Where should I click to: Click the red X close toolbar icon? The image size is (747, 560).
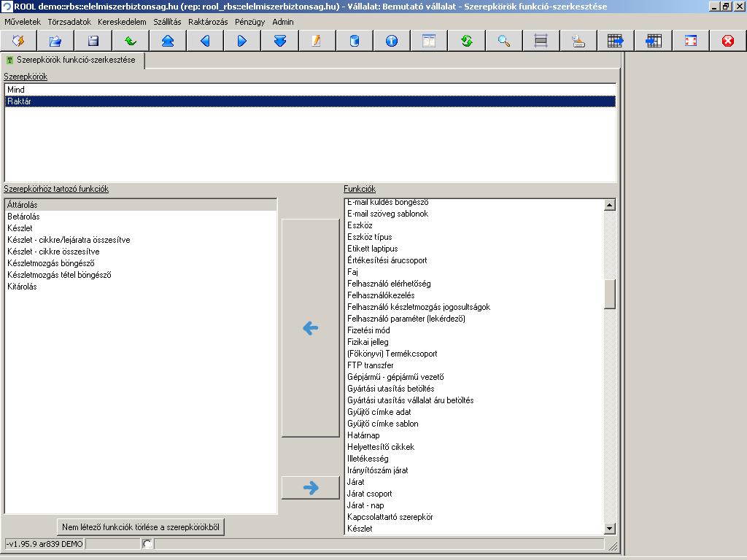[727, 41]
